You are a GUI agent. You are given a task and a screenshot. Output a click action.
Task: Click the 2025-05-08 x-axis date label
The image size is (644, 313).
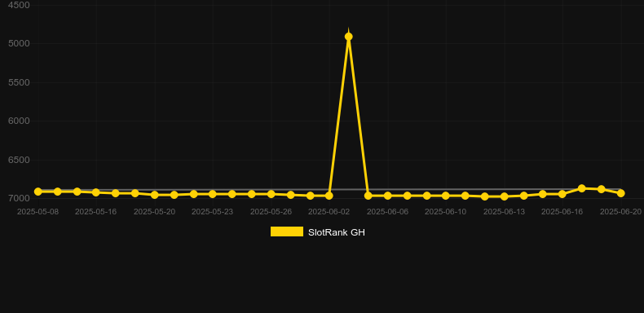(37, 212)
